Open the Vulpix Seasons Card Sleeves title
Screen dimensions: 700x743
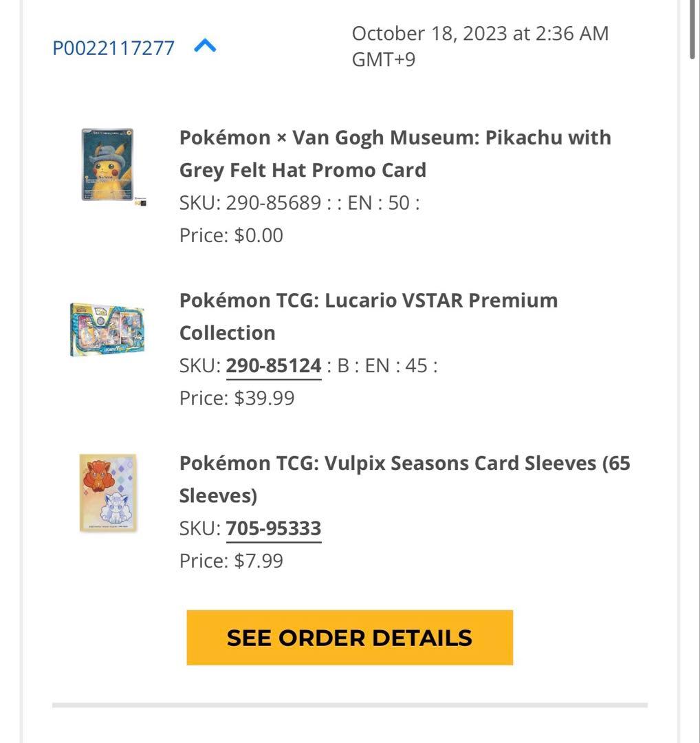(x=404, y=479)
